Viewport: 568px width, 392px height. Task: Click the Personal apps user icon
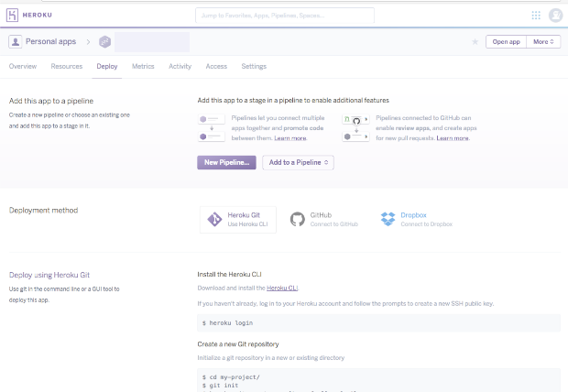pos(16,41)
